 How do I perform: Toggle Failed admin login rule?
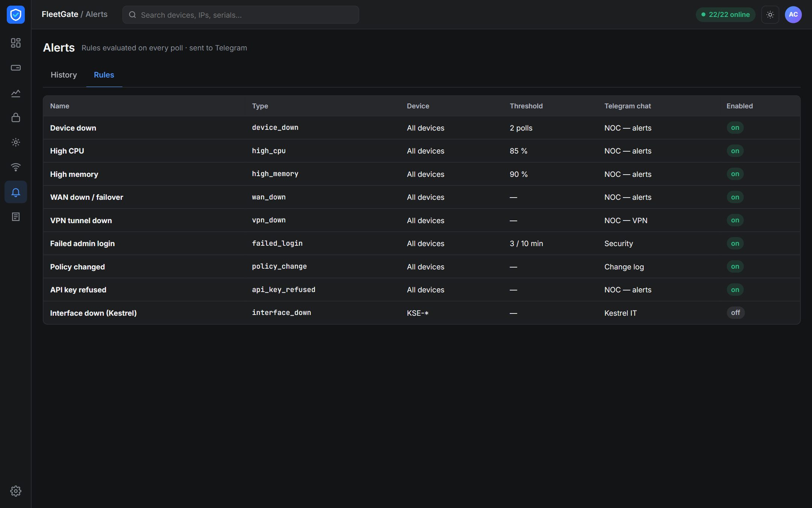pyautogui.click(x=735, y=243)
